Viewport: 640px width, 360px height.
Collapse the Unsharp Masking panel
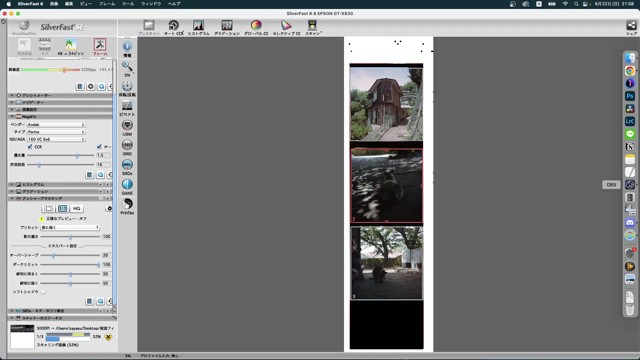point(12,198)
